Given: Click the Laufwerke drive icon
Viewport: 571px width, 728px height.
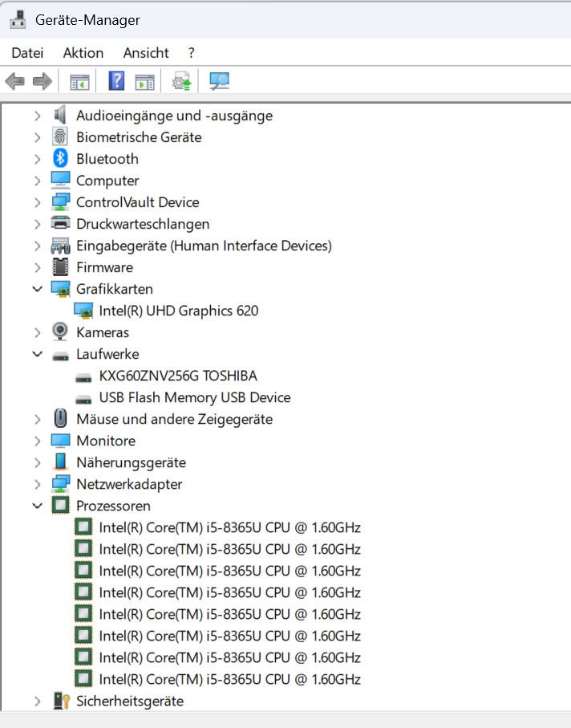Looking at the screenshot, I should 60,356.
